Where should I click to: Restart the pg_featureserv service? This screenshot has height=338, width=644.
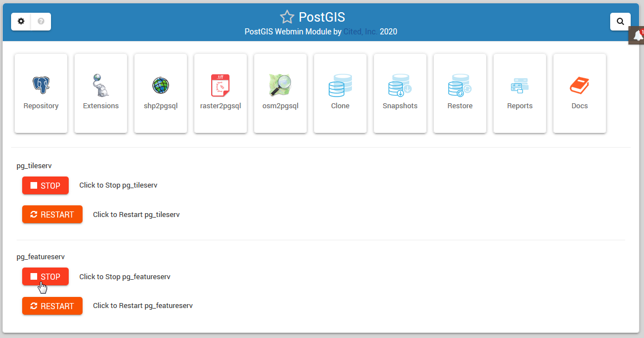click(52, 306)
